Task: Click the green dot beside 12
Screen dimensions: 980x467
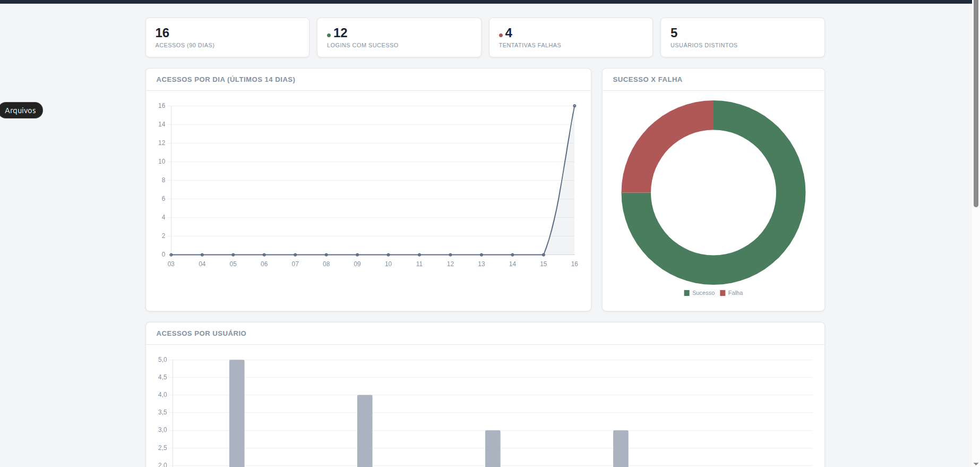Action: pyautogui.click(x=329, y=35)
